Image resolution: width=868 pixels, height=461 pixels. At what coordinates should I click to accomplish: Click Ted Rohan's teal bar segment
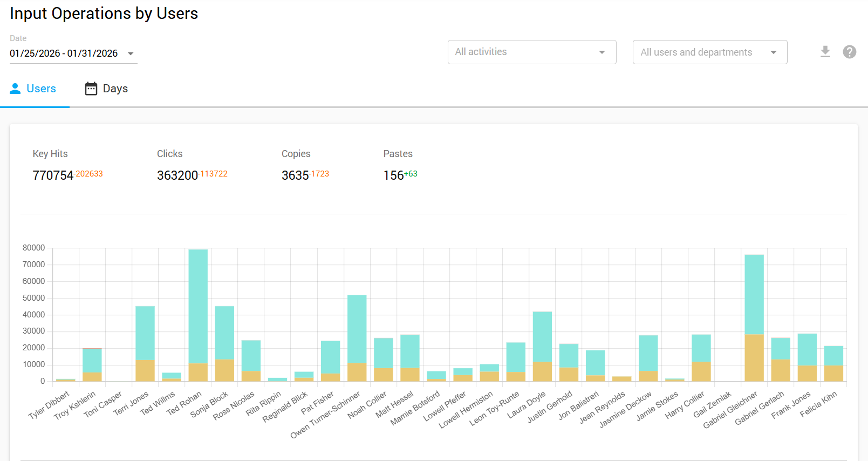198,305
